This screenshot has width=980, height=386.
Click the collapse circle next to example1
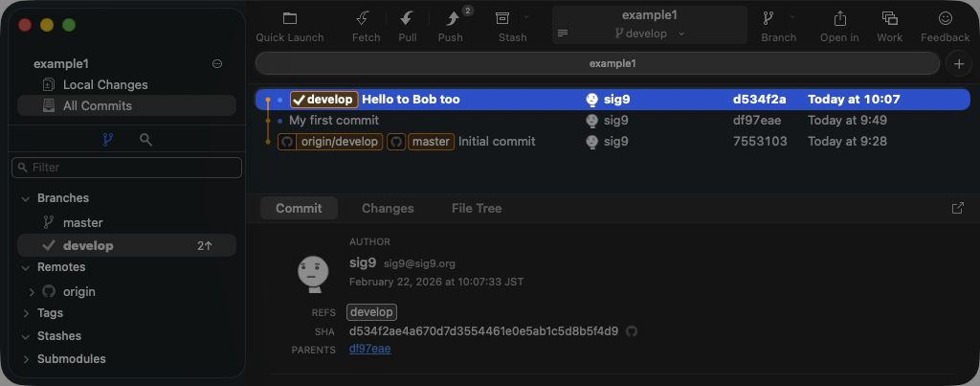(217, 64)
